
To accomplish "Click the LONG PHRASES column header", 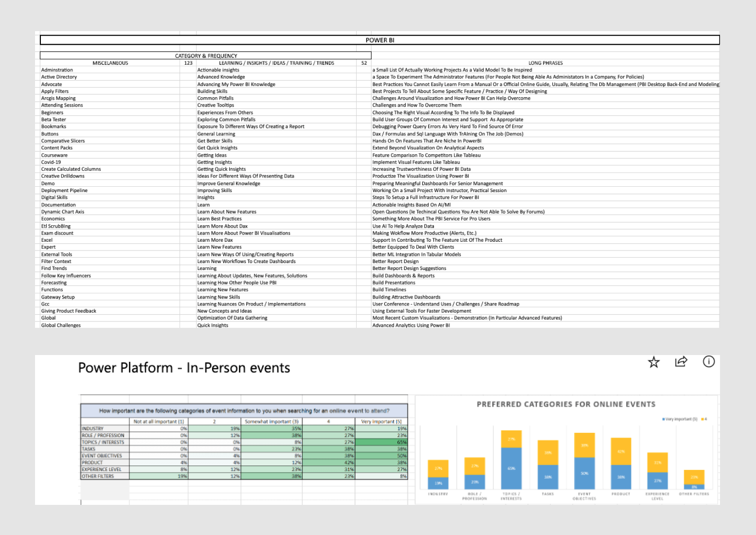I will [x=545, y=63].
